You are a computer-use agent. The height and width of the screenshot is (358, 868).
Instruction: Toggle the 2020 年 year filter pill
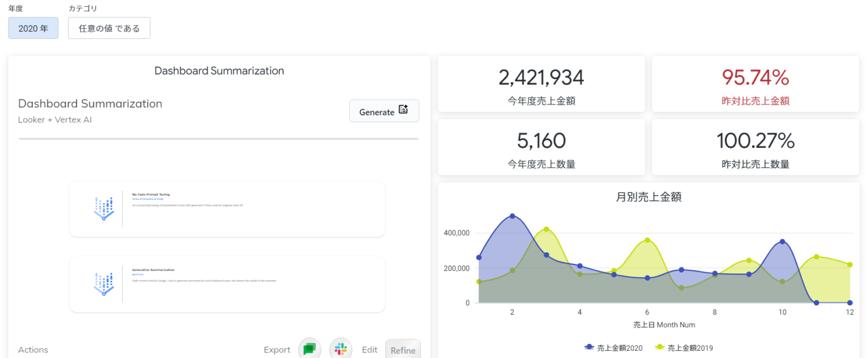click(x=33, y=28)
